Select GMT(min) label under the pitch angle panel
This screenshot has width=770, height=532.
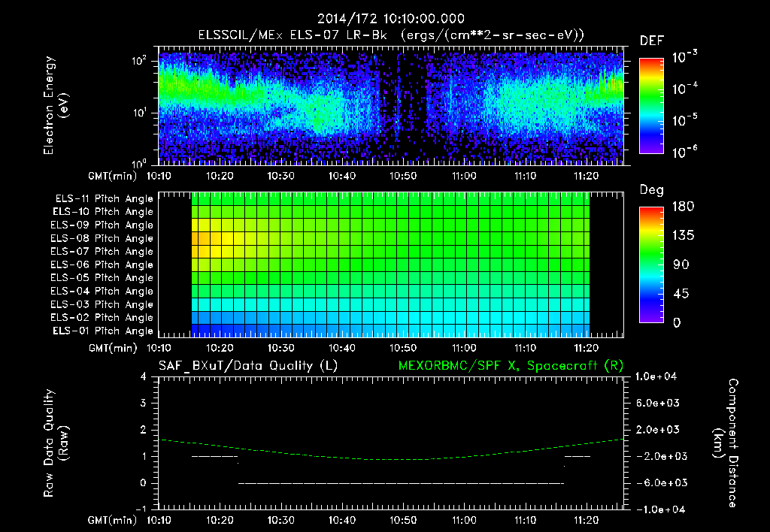(112, 349)
